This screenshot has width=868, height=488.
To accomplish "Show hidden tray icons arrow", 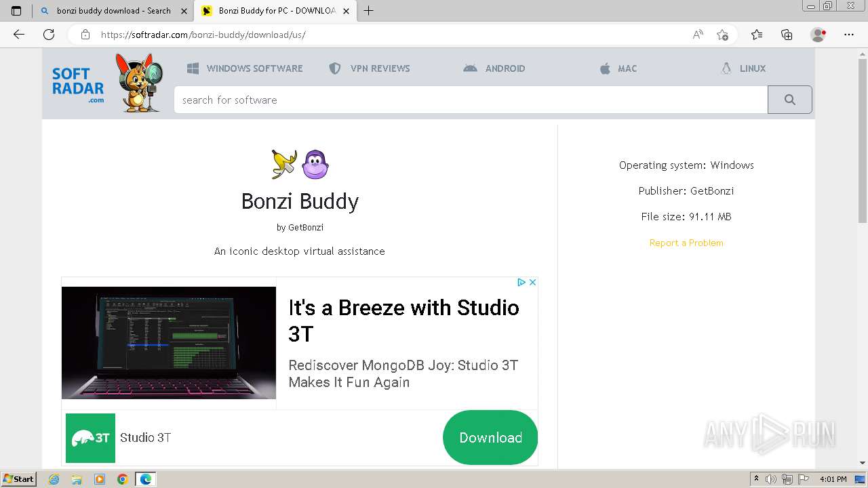I will click(756, 479).
